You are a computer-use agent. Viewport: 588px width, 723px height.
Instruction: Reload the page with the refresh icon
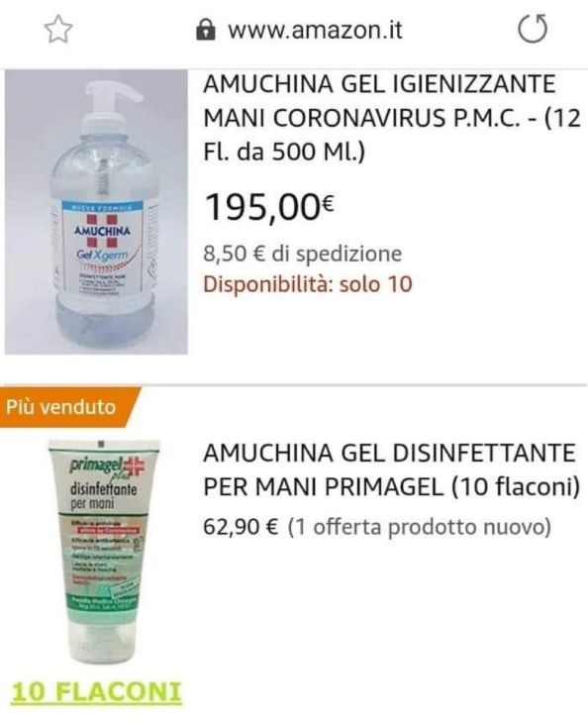coord(533,30)
